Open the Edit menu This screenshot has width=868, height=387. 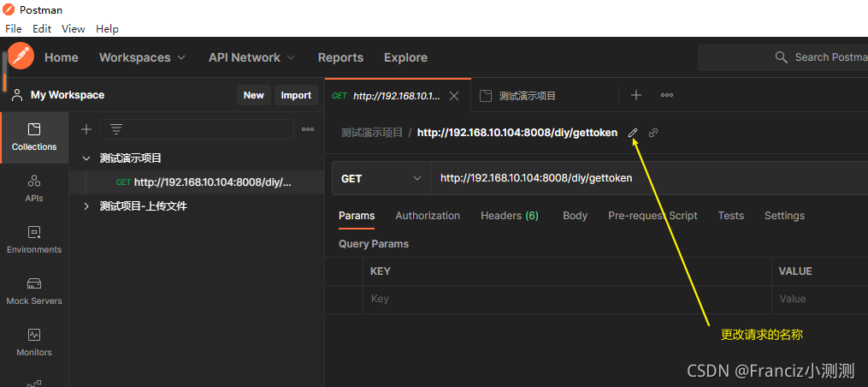click(42, 29)
